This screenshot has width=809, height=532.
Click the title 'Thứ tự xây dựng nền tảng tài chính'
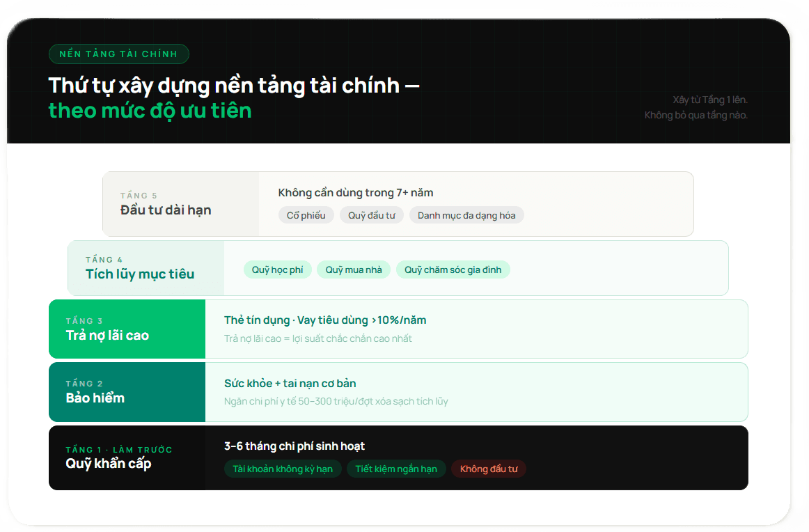(x=234, y=86)
